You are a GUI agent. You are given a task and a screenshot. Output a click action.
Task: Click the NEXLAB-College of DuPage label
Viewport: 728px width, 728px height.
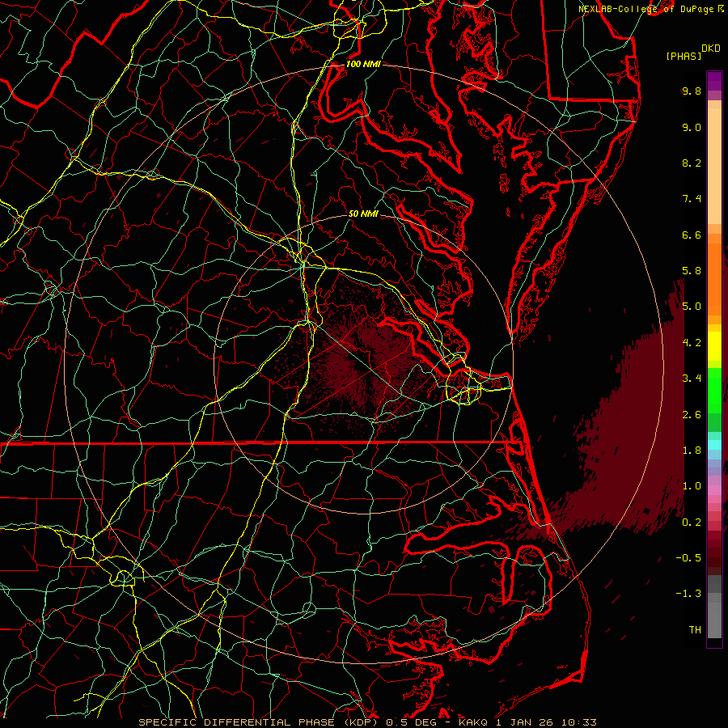[x=647, y=9]
